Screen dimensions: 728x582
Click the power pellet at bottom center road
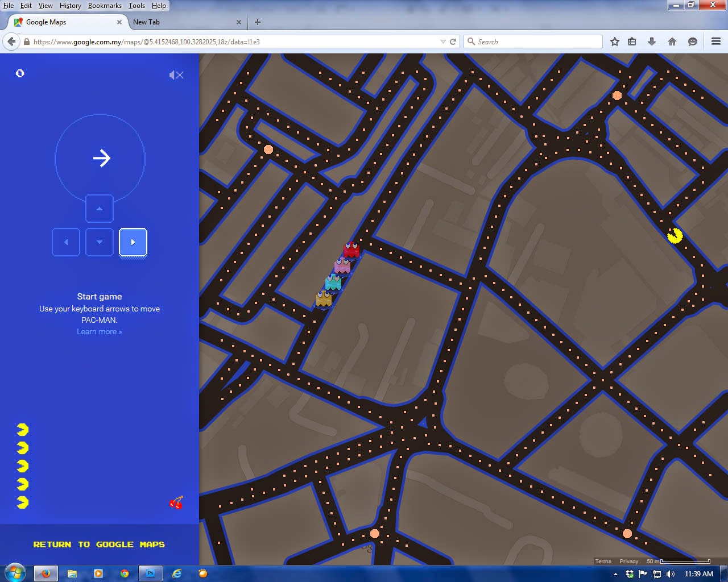[374, 534]
